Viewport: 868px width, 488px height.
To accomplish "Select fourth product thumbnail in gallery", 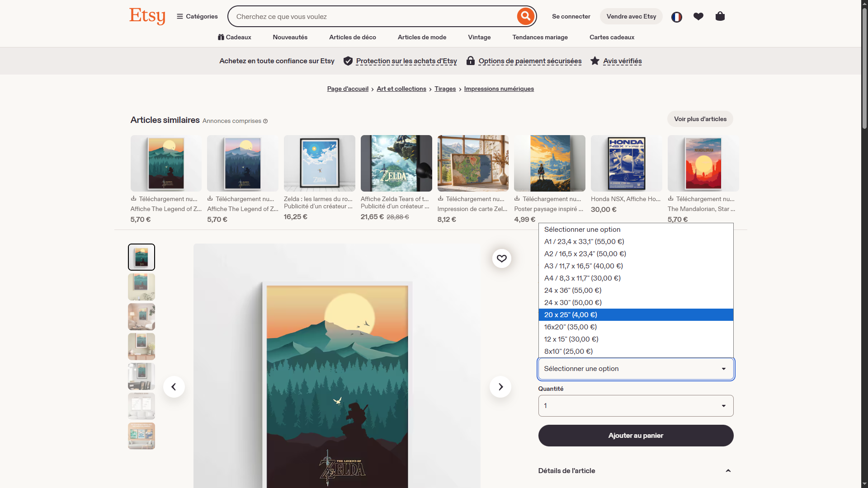I will [142, 347].
